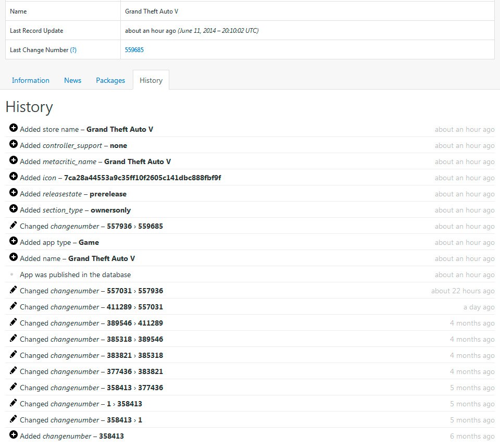Select the History tab
This screenshot has width=500, height=448.
click(x=151, y=80)
